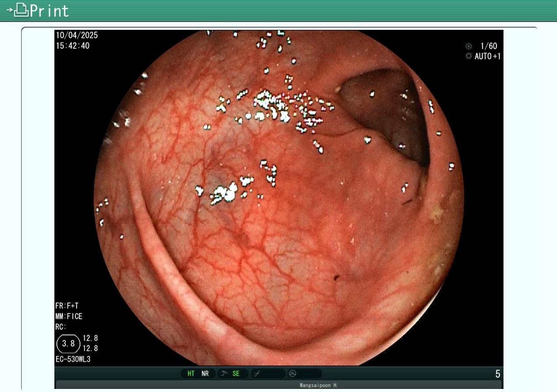Select the date text 10/04/2025

77,35
